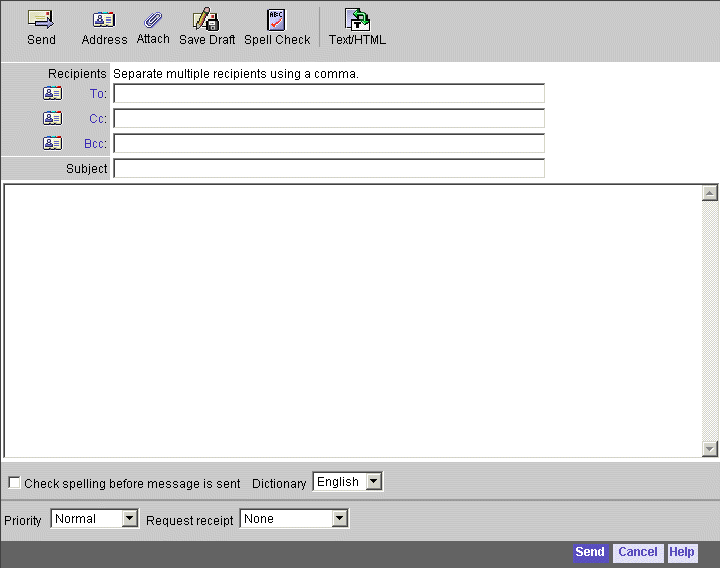Open address book icon beside Cc field

(x=52, y=118)
